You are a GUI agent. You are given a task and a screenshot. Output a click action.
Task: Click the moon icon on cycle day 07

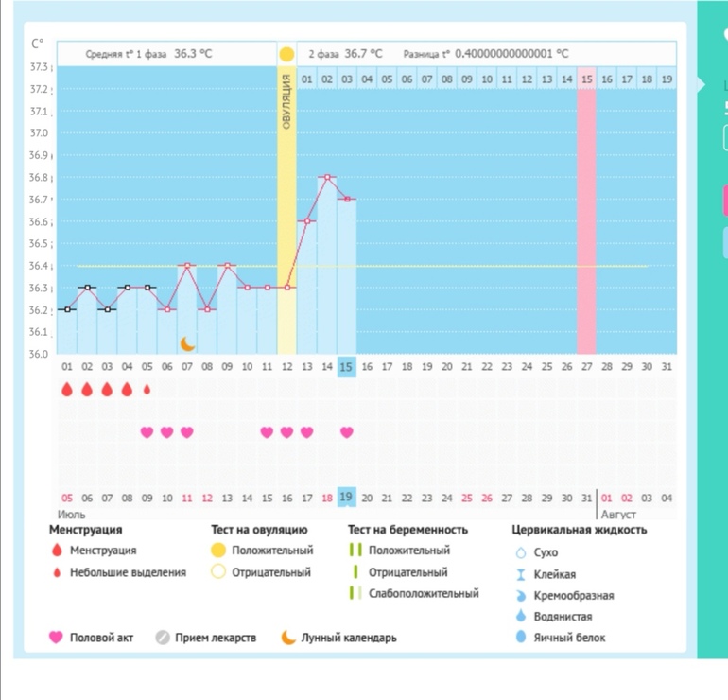187,343
